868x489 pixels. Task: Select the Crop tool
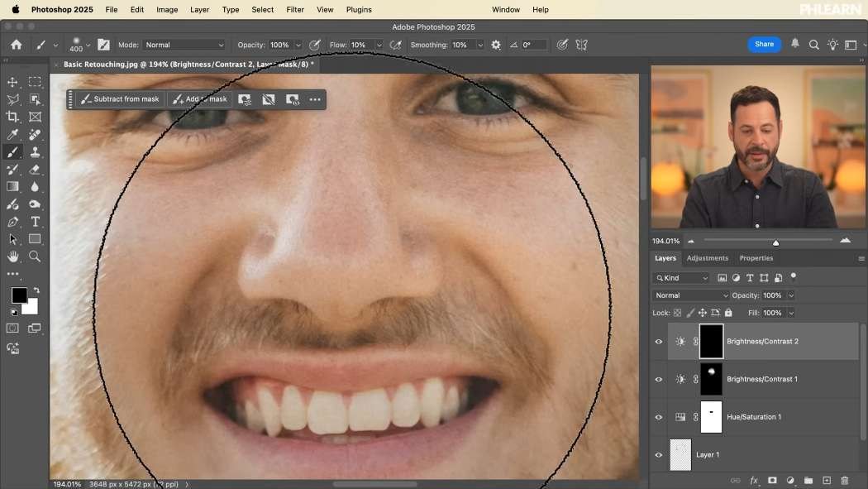tap(12, 117)
